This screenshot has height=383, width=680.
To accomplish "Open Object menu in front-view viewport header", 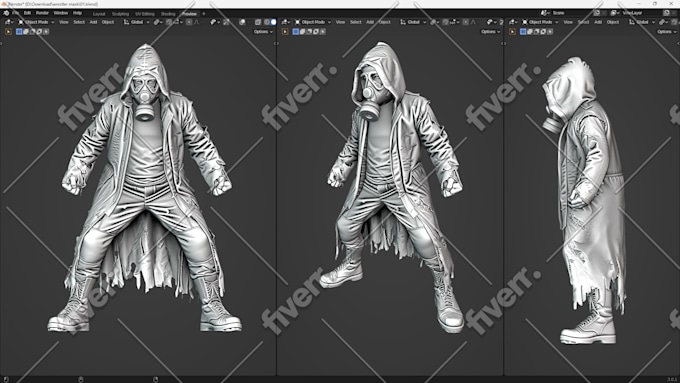I will click(108, 22).
